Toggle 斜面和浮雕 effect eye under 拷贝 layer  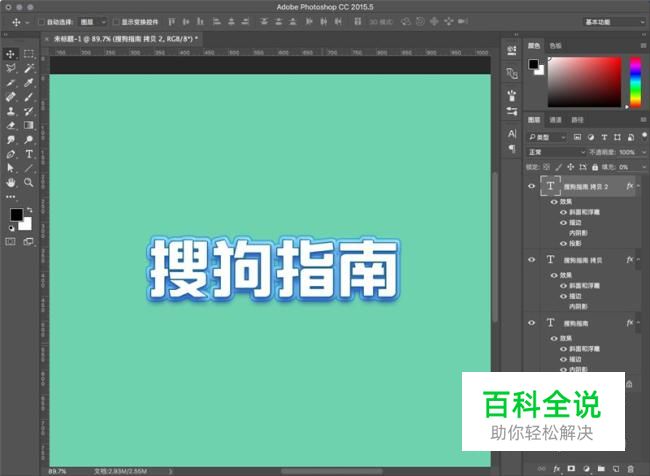tap(563, 286)
